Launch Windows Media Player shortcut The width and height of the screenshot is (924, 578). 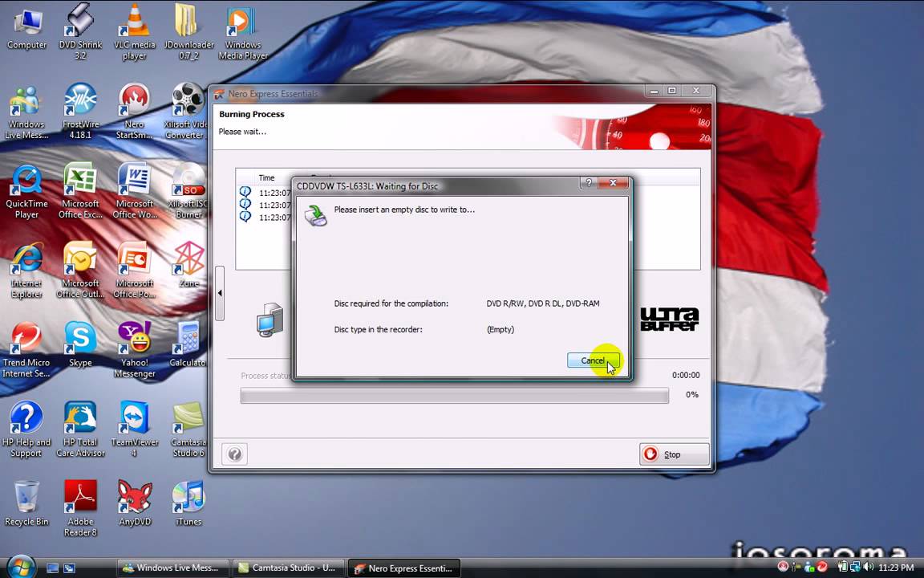click(x=243, y=32)
